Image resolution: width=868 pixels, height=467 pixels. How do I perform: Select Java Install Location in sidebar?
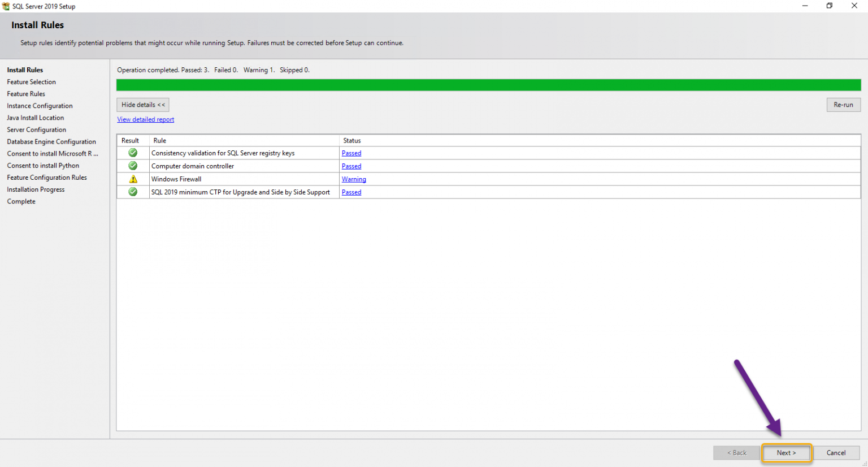pyautogui.click(x=35, y=118)
